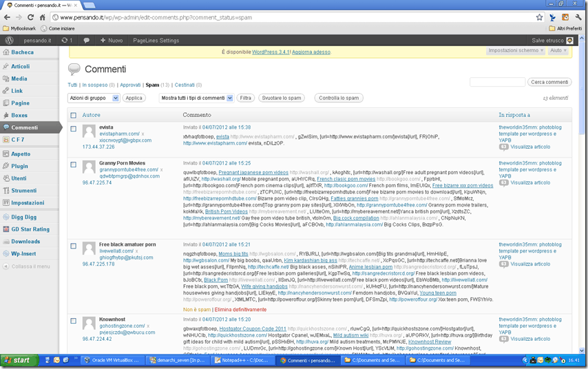
Task: Open comments bubble icon in admin bar
Action: [x=87, y=41]
